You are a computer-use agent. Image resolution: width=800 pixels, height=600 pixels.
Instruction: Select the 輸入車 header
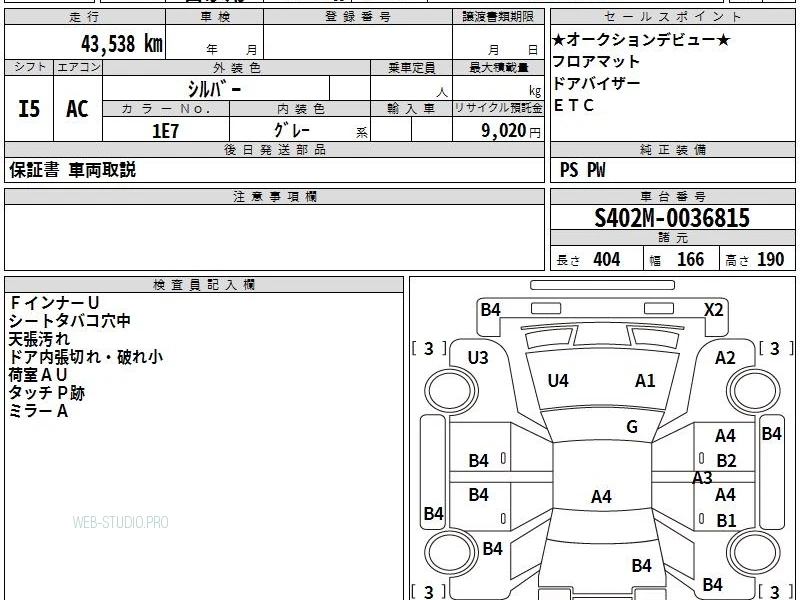point(411,109)
